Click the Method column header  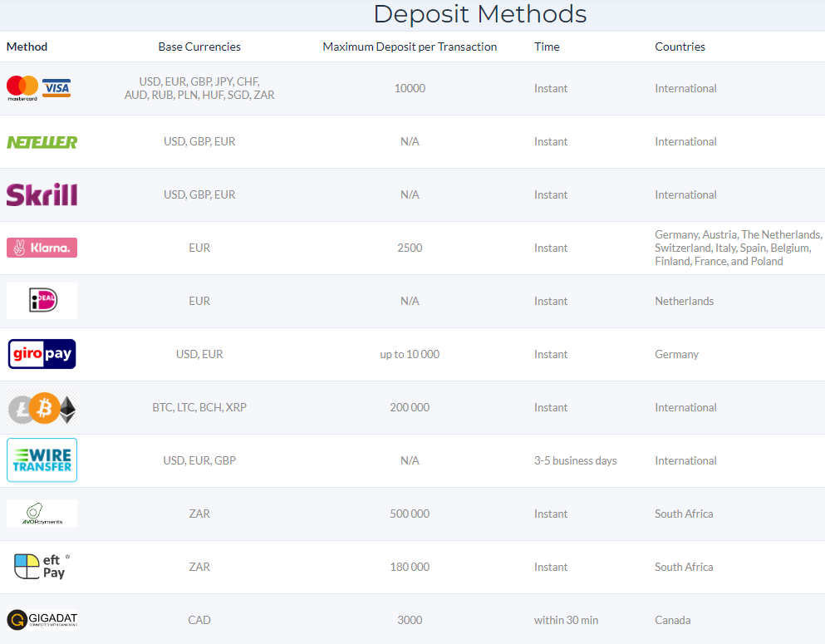tap(27, 47)
